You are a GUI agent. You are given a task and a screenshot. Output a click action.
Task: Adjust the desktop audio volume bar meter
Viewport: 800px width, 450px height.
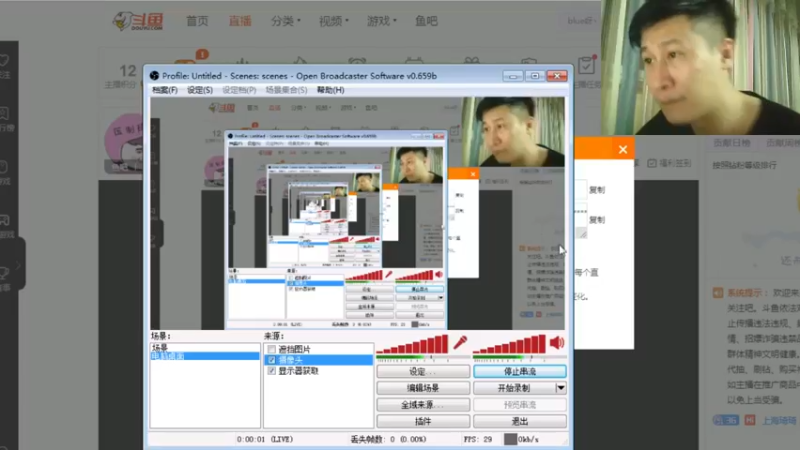510,344
